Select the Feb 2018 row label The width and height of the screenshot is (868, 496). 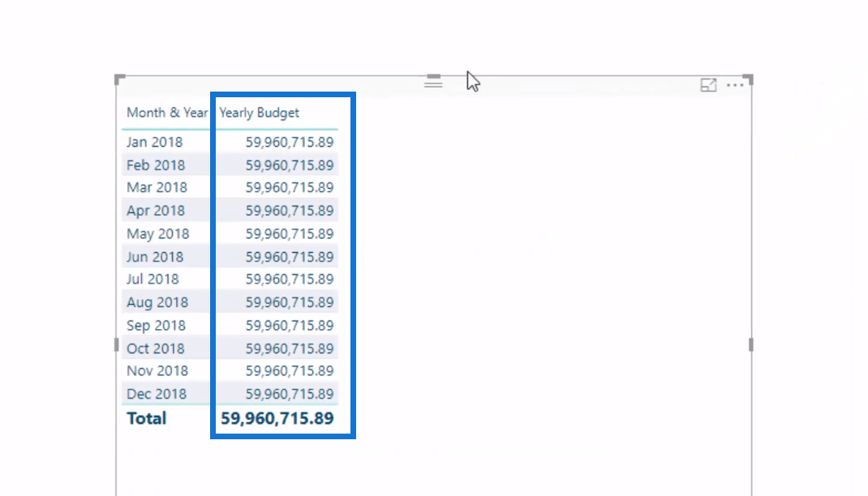156,165
